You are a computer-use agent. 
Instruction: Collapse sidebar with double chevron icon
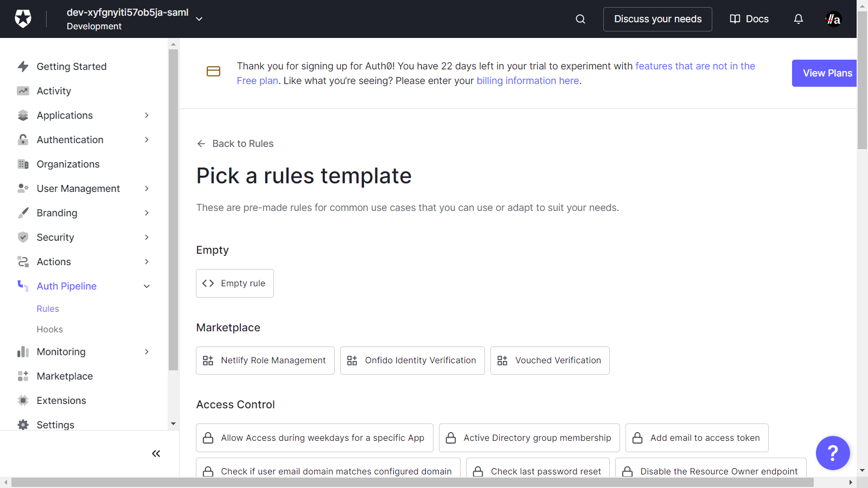click(x=156, y=453)
